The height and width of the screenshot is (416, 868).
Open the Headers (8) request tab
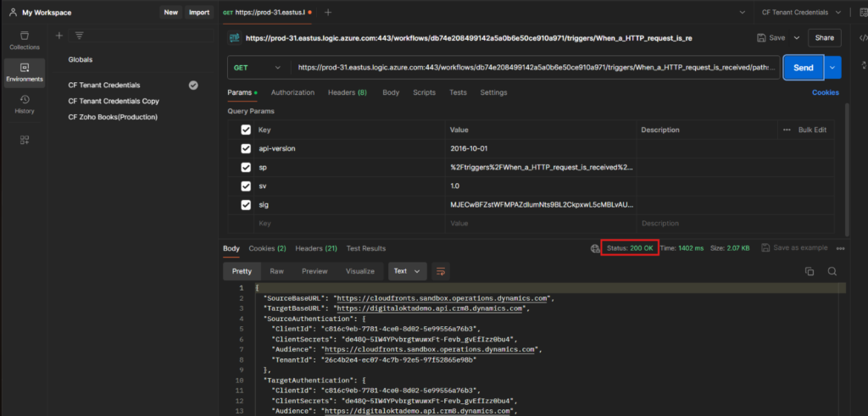347,92
